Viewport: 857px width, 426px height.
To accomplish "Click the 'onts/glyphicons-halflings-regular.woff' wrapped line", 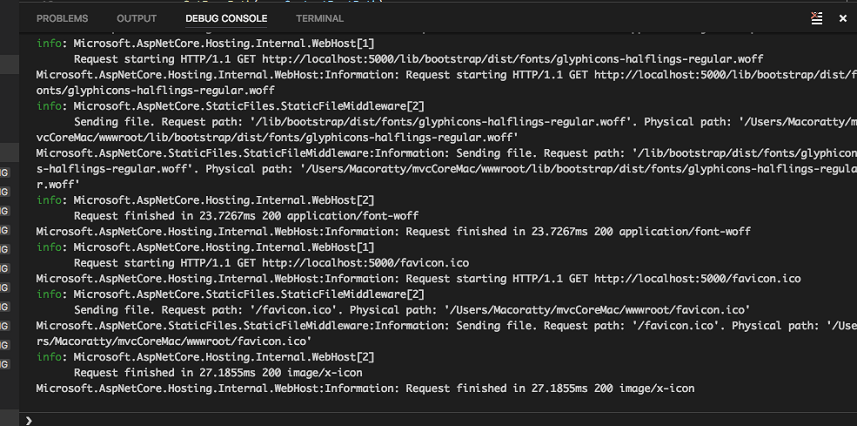I will 156,90.
